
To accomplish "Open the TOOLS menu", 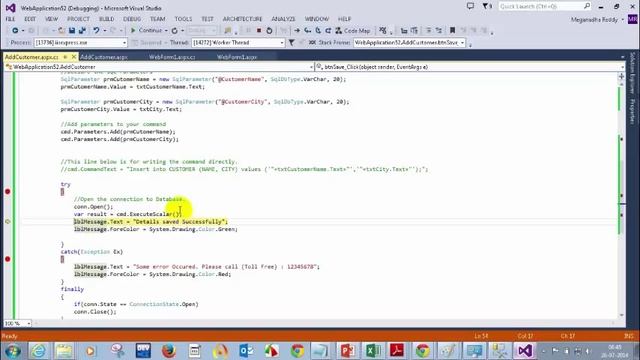I will point(183,19).
